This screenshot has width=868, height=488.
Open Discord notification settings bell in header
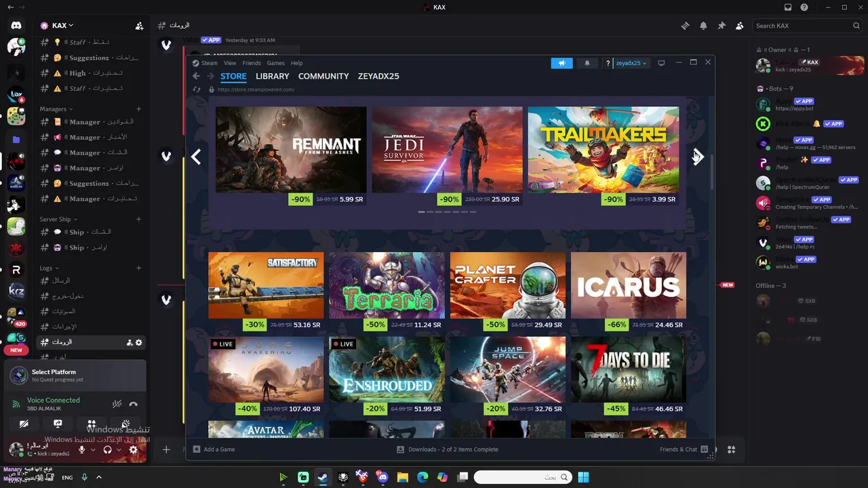(703, 26)
